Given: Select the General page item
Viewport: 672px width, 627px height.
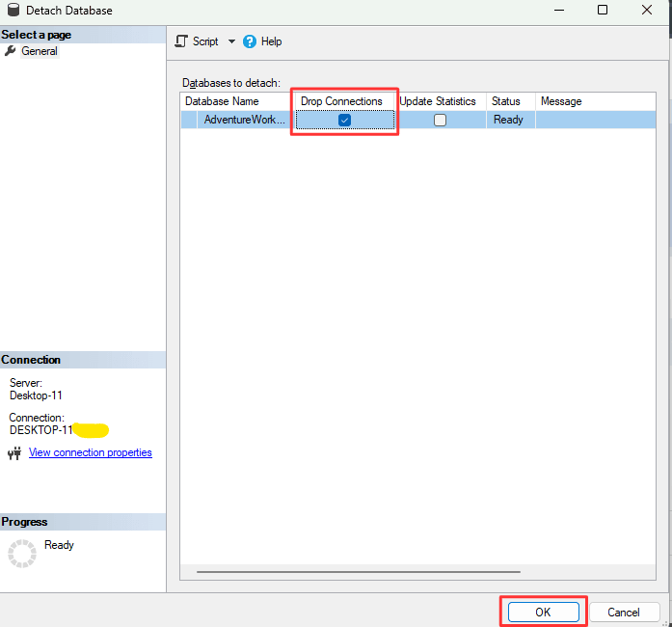Looking at the screenshot, I should [40, 51].
